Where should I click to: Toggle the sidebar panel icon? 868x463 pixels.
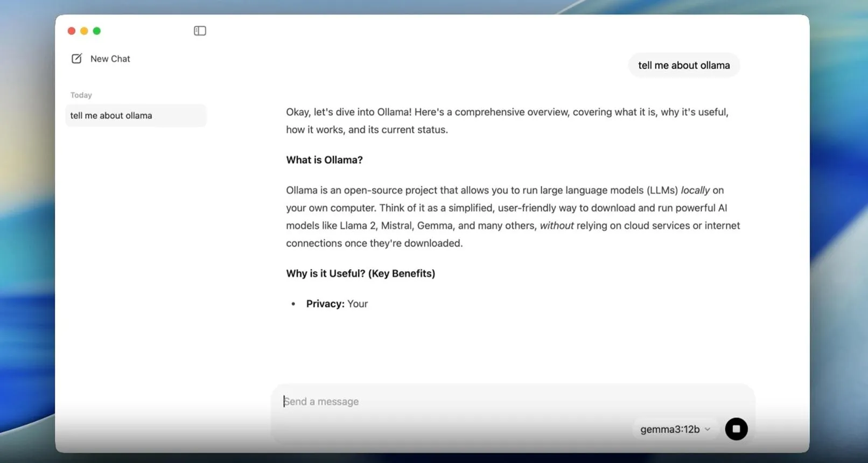200,31
